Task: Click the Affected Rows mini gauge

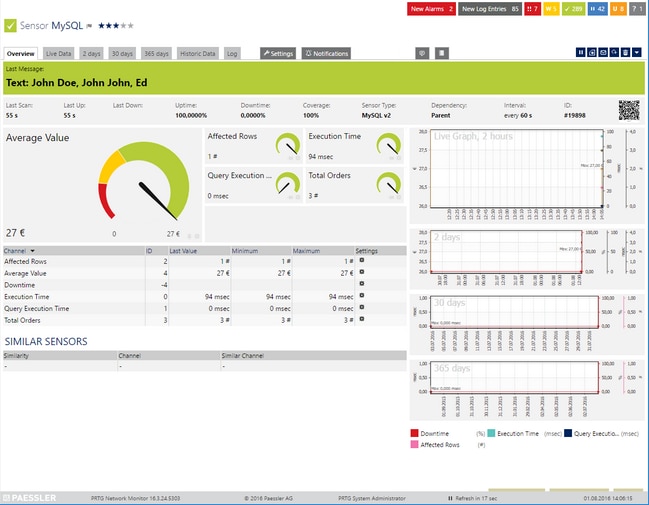Action: (288, 144)
